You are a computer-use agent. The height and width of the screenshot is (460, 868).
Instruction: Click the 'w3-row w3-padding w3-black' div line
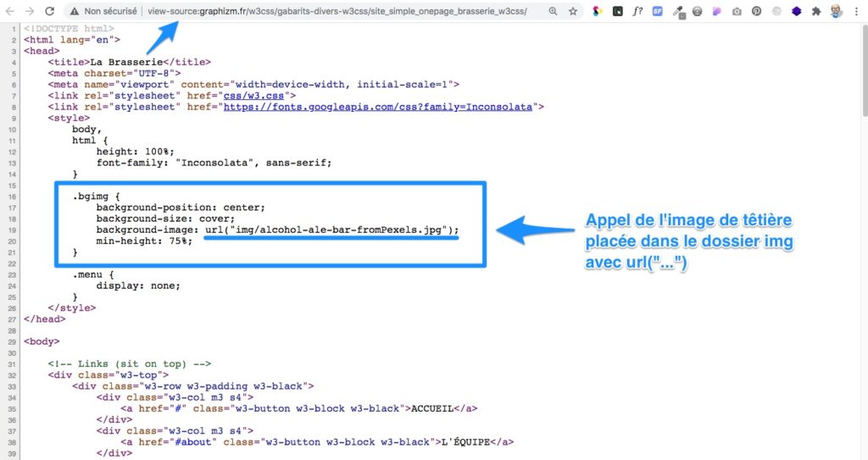(x=193, y=386)
